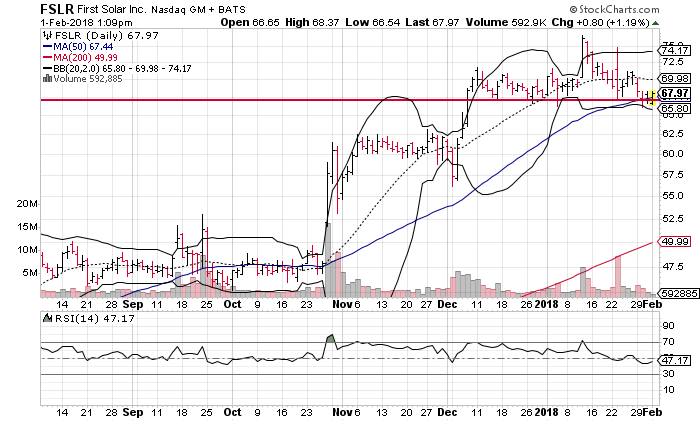The image size is (700, 421).
Task: Click the 62.5 price axis label
Action: [x=673, y=133]
